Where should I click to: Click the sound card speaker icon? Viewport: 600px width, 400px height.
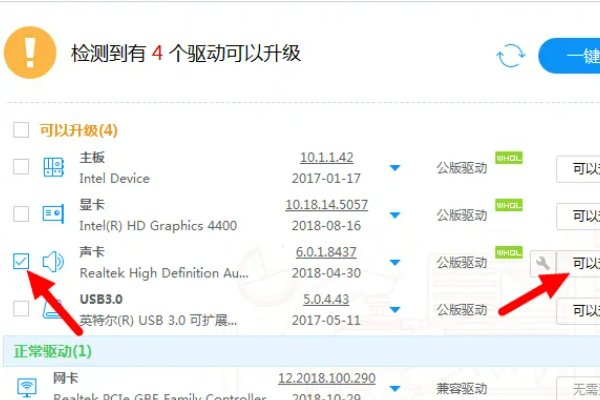(x=53, y=262)
